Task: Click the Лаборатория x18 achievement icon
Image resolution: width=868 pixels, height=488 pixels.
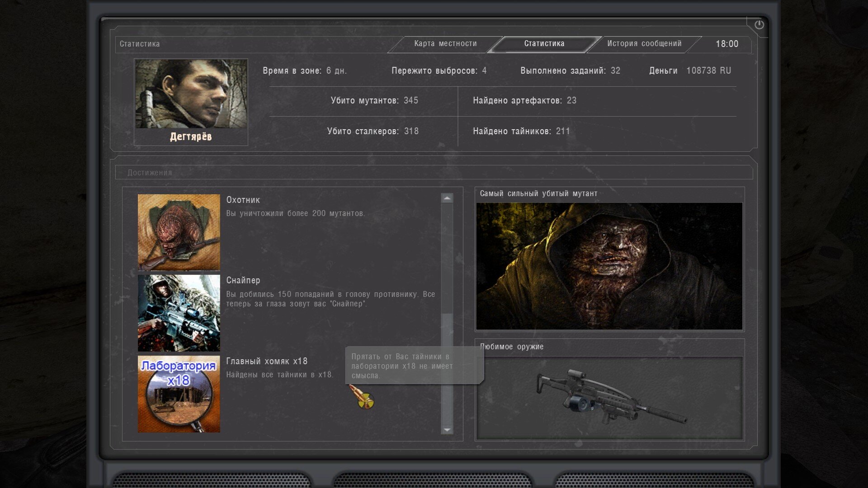Action: (179, 394)
